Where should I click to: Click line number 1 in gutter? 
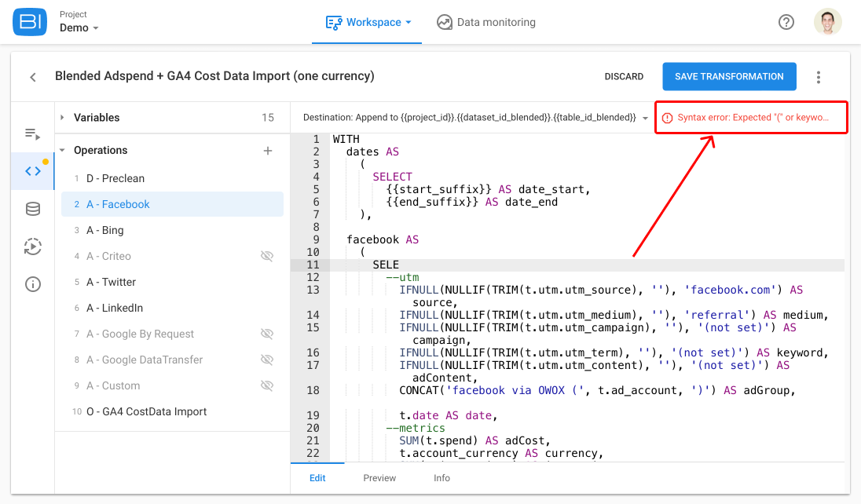317,139
